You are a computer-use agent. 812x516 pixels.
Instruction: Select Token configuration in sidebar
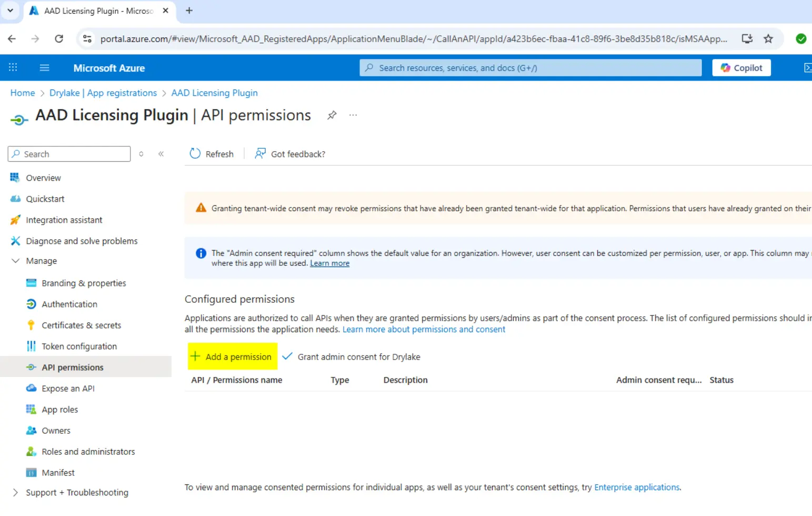[79, 346]
